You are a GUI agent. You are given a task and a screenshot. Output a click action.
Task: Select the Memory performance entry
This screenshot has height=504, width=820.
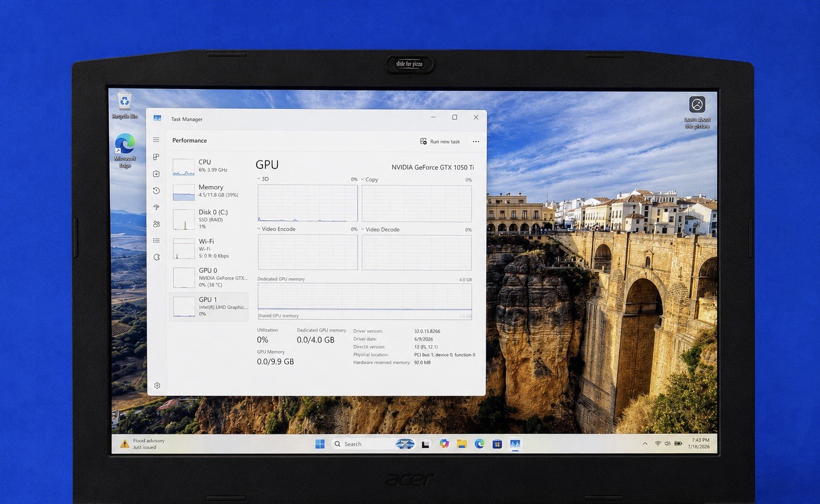[x=209, y=191]
